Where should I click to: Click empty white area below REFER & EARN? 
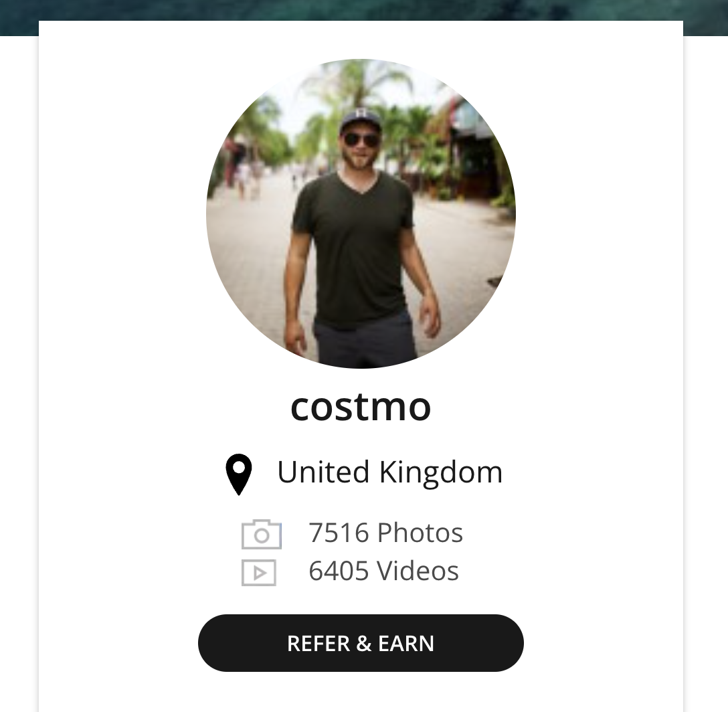361,693
